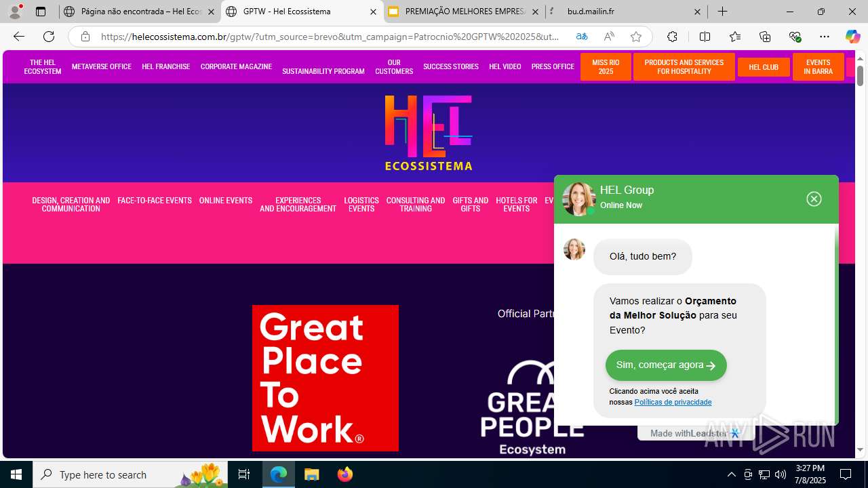Click Sim, começar agora chat button

[x=666, y=365]
